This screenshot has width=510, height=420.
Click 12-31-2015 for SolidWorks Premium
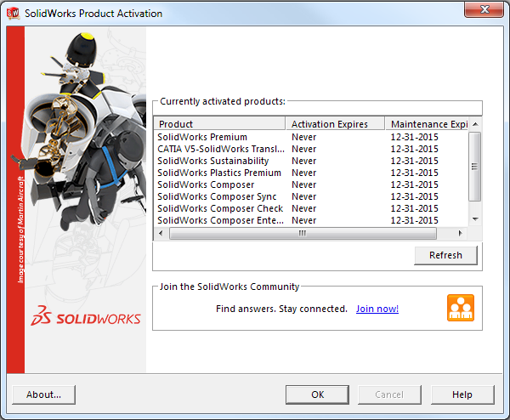point(415,137)
